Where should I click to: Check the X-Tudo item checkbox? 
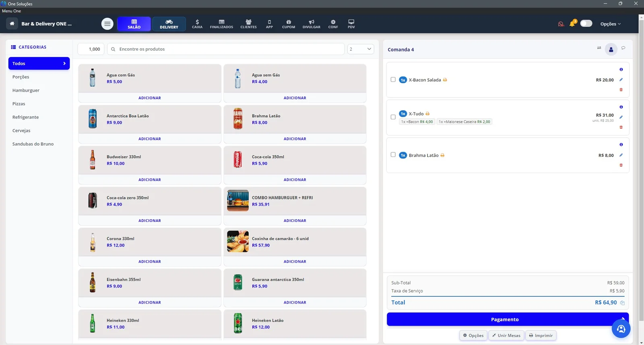pos(393,117)
